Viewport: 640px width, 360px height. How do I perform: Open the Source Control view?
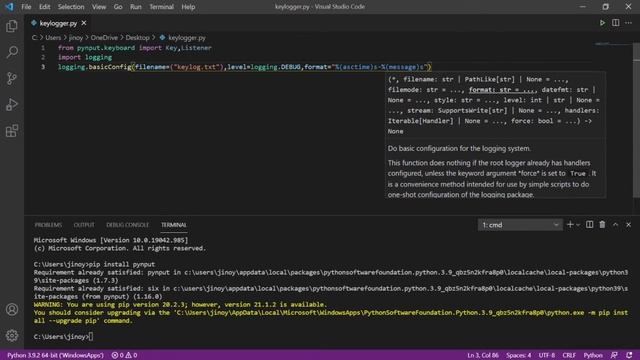click(12, 78)
